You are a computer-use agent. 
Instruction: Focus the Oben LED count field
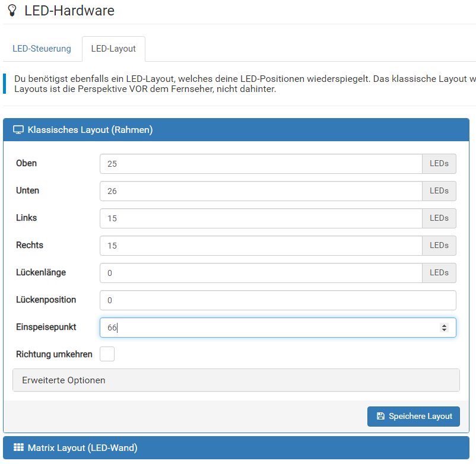(261, 164)
